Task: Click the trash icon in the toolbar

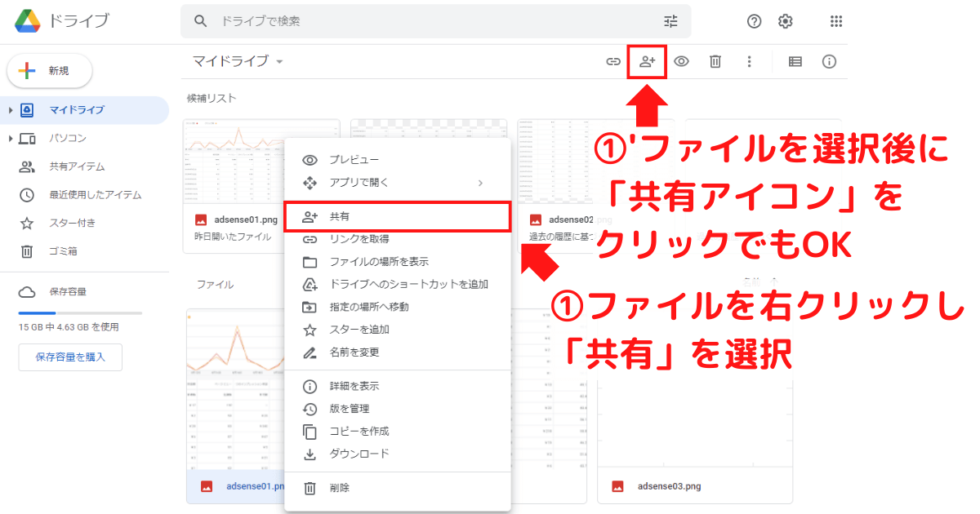Action: tap(715, 61)
